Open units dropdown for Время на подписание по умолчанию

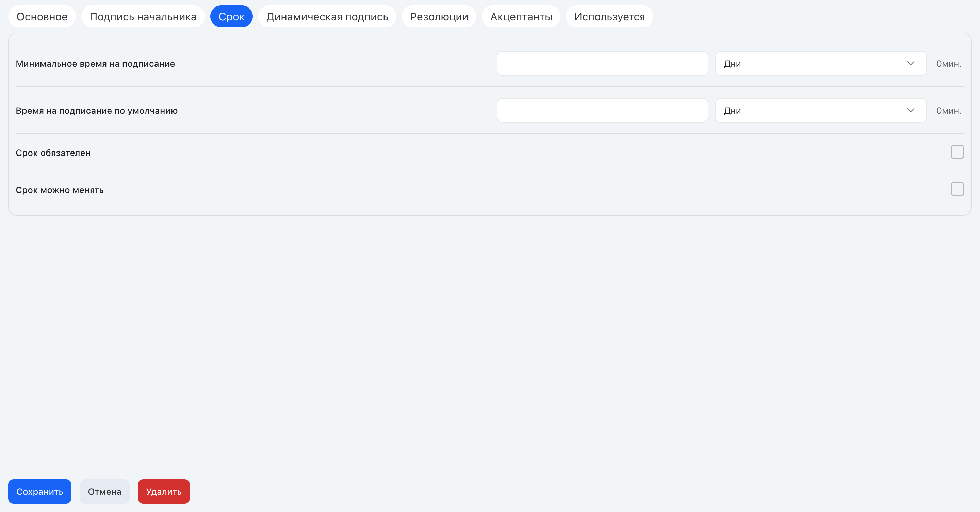(821, 110)
